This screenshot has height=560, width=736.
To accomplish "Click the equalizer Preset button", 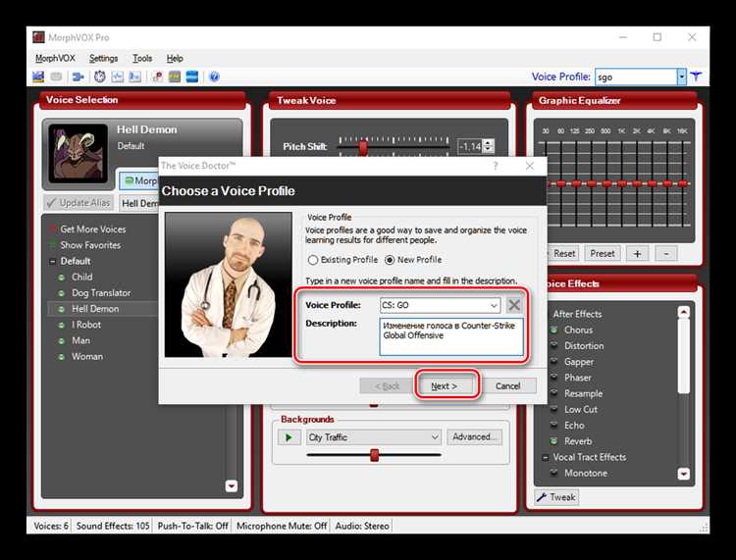I will (603, 254).
